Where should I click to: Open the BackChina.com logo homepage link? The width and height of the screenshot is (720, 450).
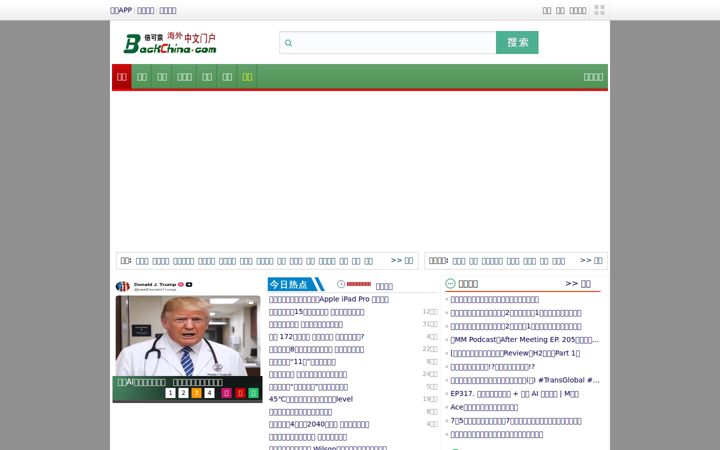click(x=170, y=43)
